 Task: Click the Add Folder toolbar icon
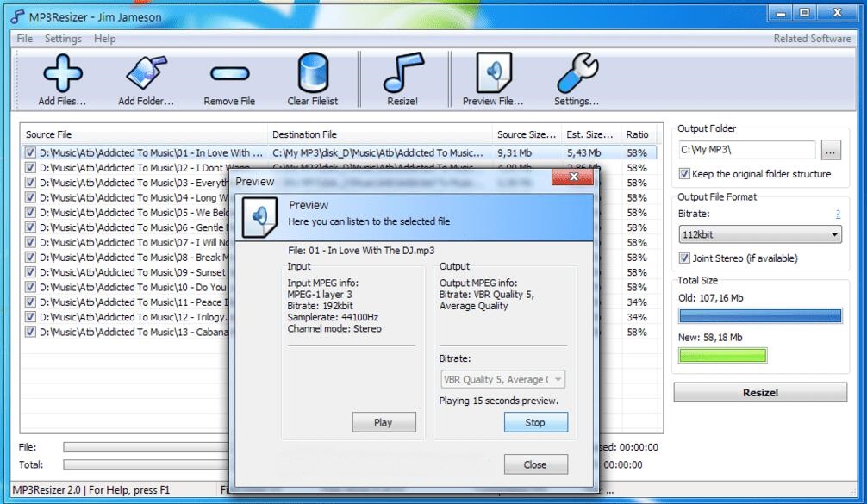pos(146,73)
